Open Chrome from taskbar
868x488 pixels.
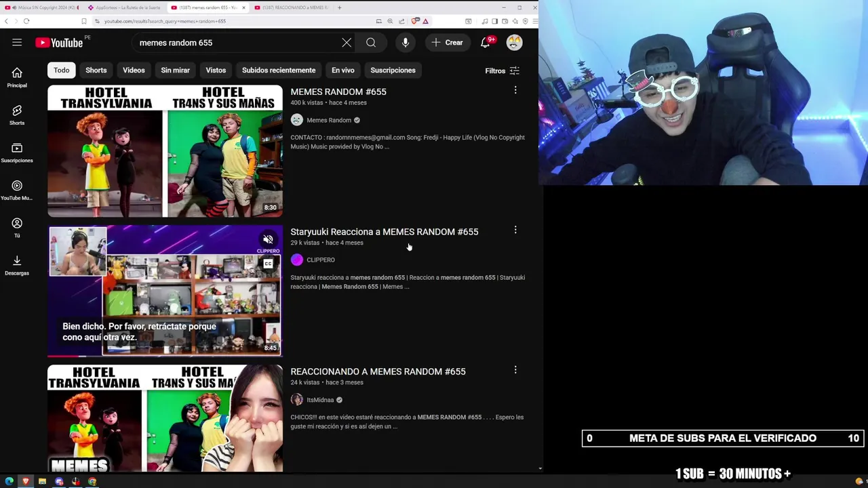point(92,481)
